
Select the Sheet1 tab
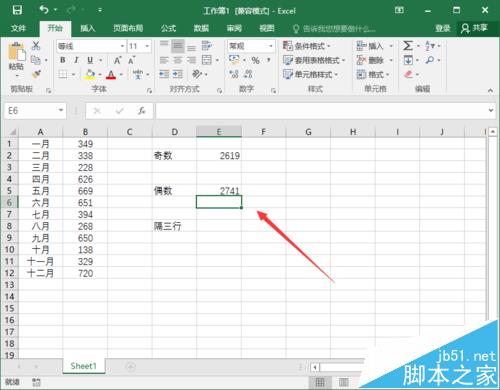coord(83,366)
